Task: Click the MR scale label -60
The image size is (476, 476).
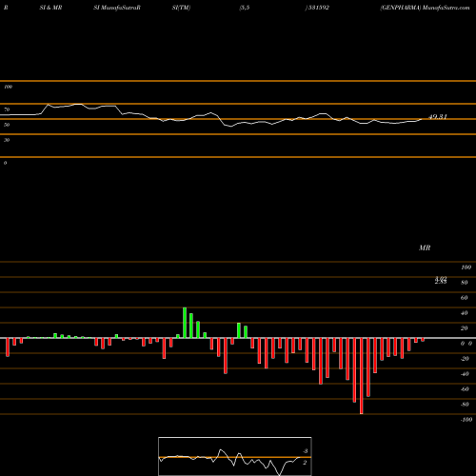Action: [x=465, y=389]
